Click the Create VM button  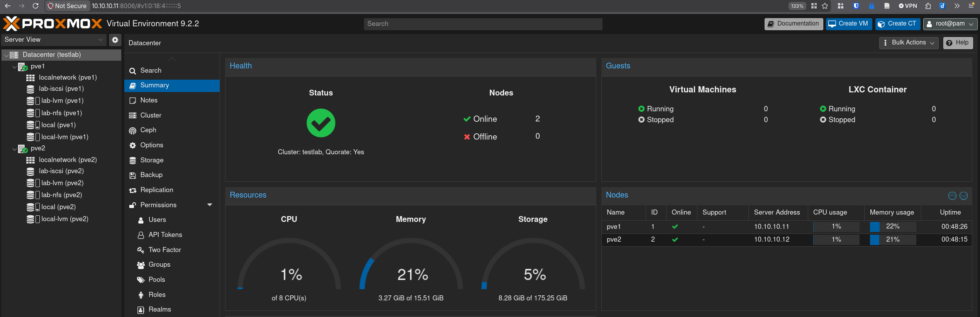(x=849, y=24)
